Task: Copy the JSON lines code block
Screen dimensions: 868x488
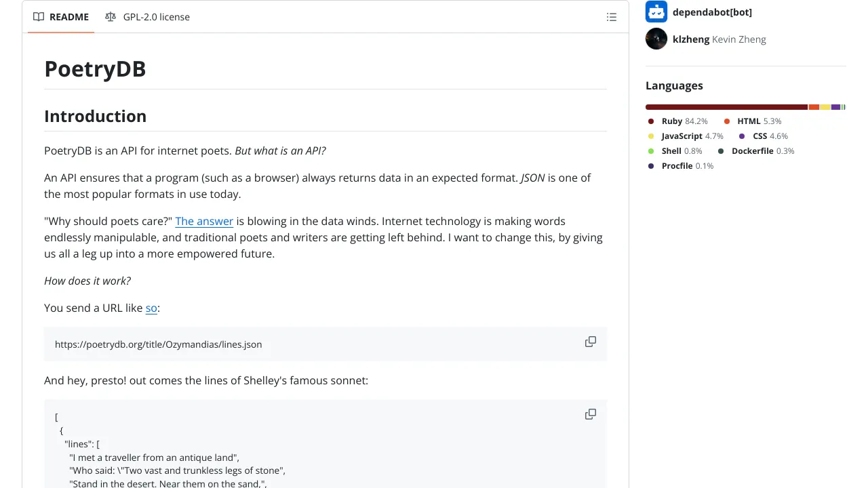Action: click(591, 414)
